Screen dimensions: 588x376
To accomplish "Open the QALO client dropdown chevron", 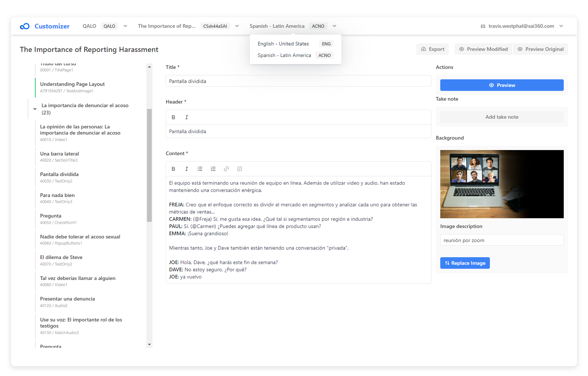I will coord(125,26).
